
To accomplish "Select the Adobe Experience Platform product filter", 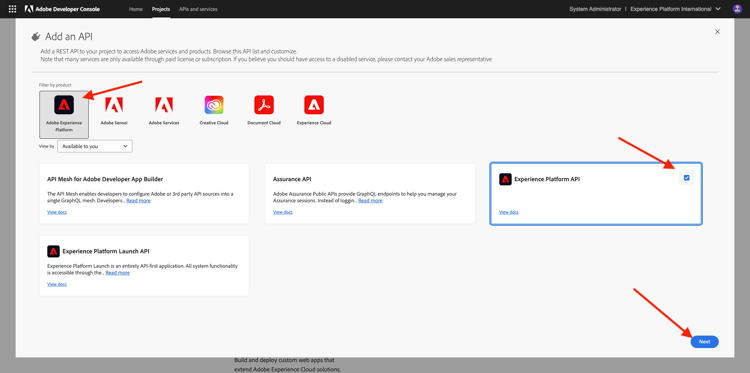I will [64, 114].
